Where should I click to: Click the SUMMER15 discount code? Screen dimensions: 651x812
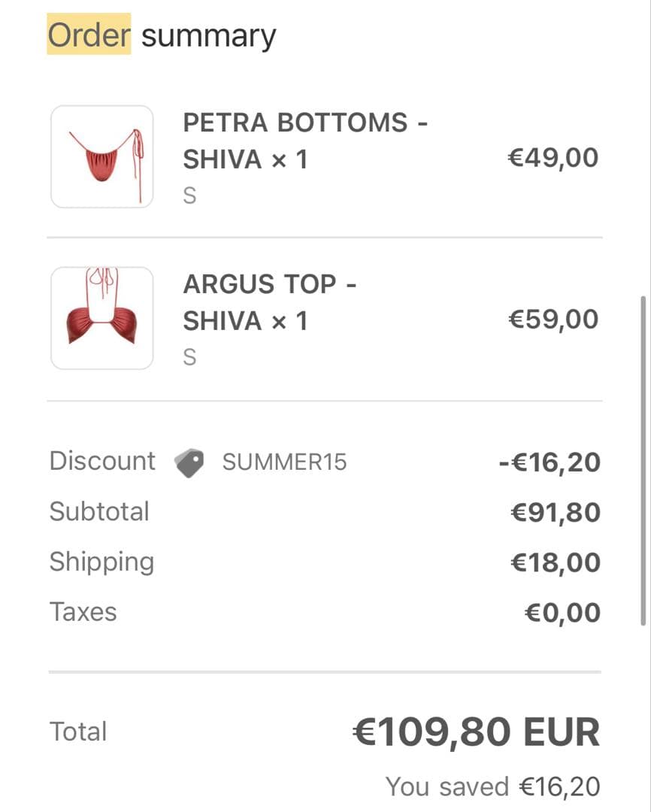tap(284, 462)
